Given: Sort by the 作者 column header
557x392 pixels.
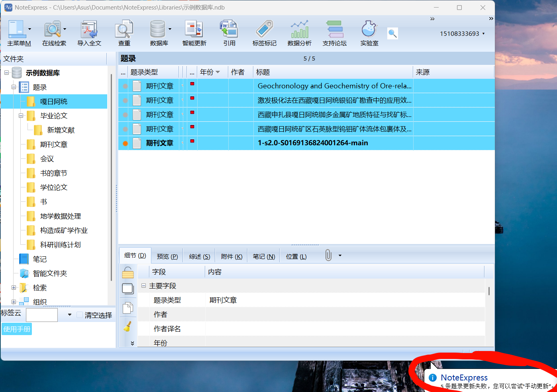Looking at the screenshot, I should [x=241, y=72].
